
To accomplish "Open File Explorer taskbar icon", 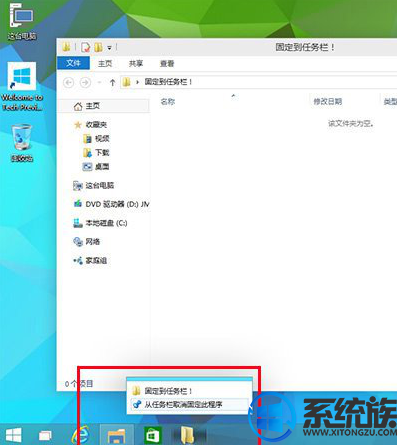I will point(117,435).
